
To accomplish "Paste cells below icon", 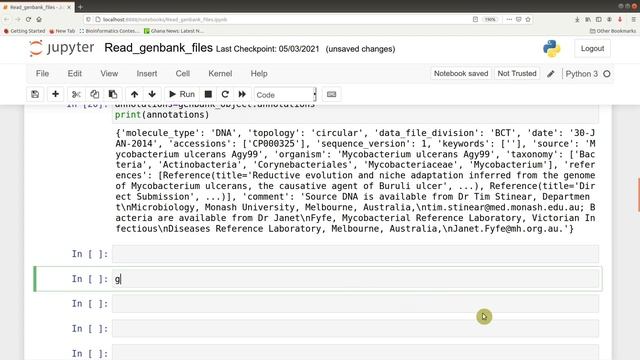I will pos(113,94).
